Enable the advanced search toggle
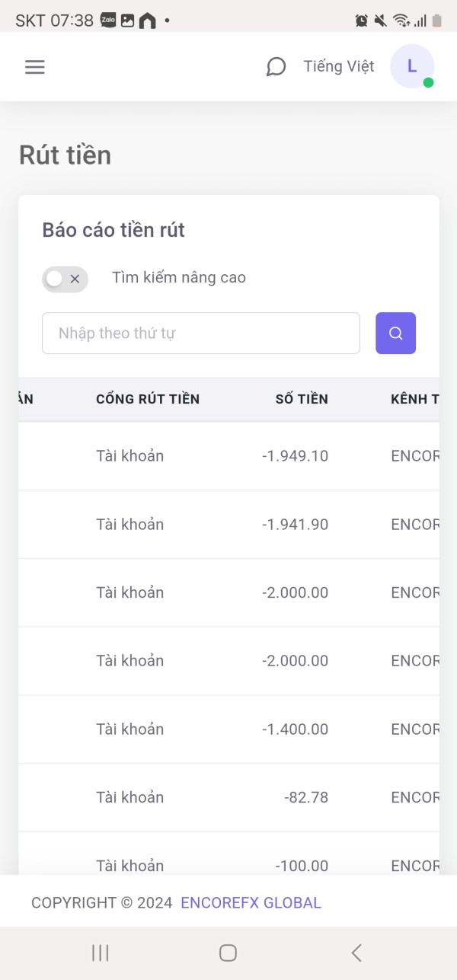Image resolution: width=457 pixels, height=980 pixels. tap(65, 279)
